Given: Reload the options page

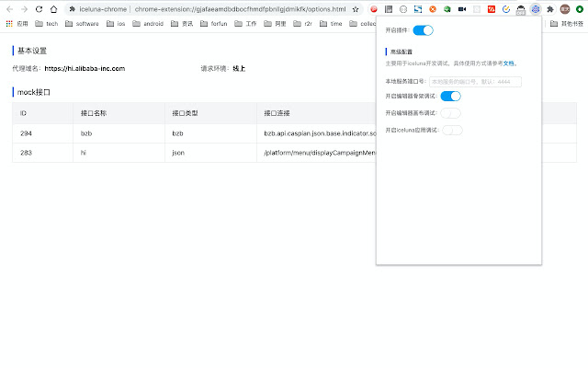Looking at the screenshot, I should (x=39, y=9).
